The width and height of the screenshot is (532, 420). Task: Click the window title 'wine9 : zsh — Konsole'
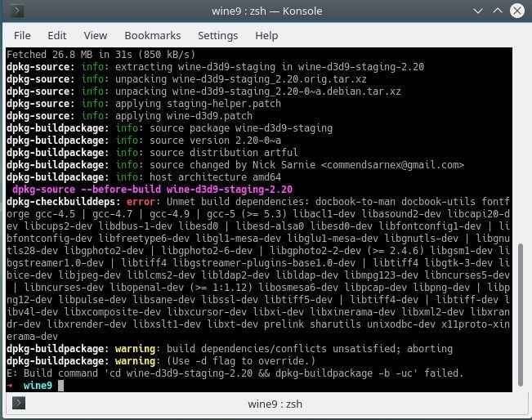click(x=266, y=11)
